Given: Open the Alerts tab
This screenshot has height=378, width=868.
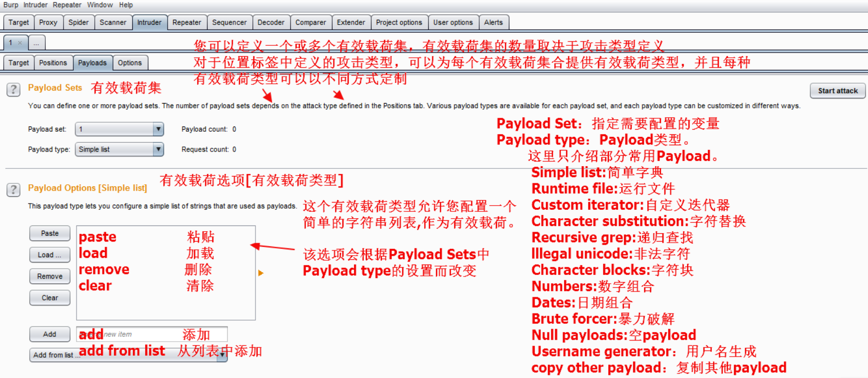Looking at the screenshot, I should pyautogui.click(x=493, y=22).
